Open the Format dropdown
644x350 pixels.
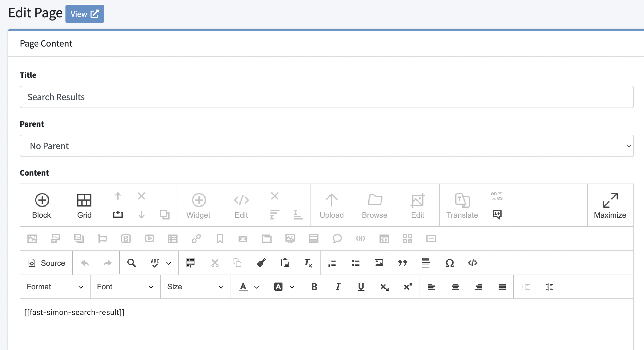pos(55,287)
